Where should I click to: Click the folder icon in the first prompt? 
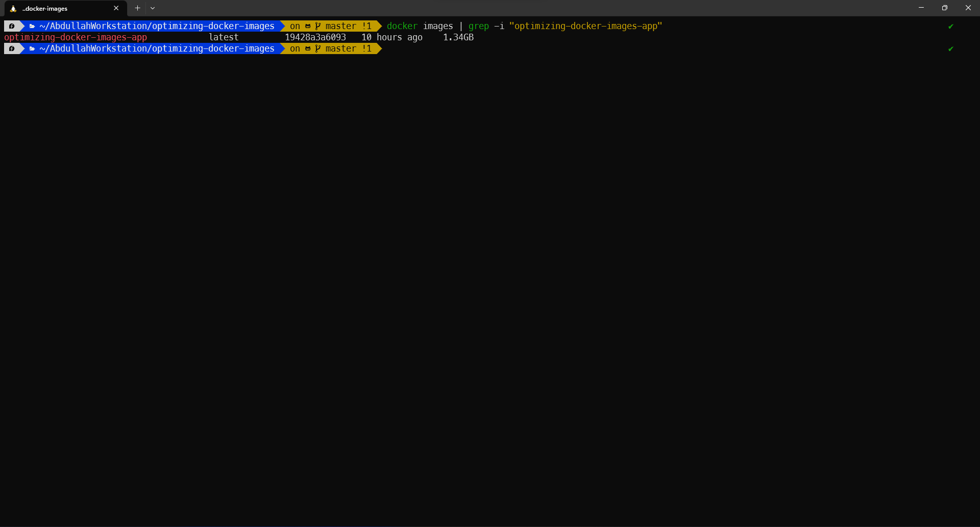click(x=32, y=27)
